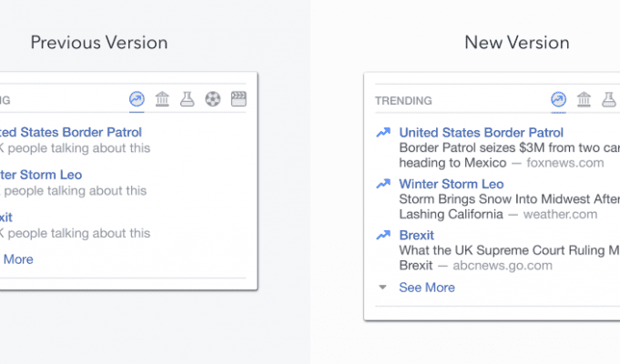Click trending arrow beside United States Border Patrol
Screen dimensions: 620x364
point(383,132)
